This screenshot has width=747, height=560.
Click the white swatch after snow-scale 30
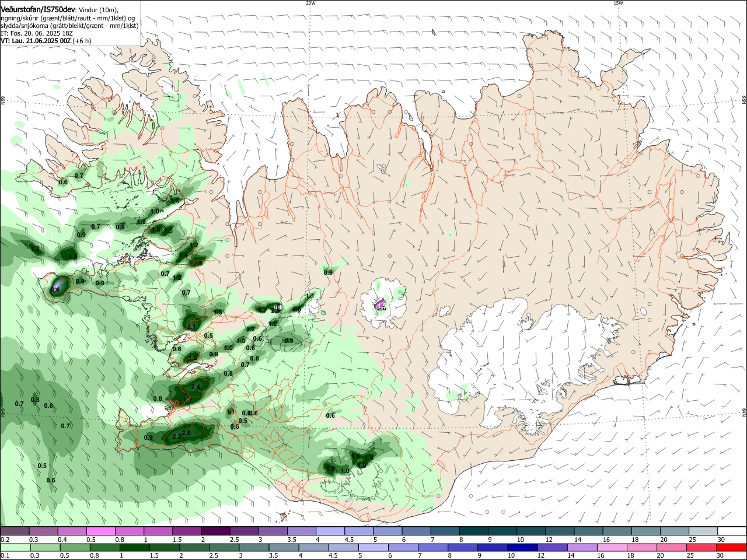732,531
